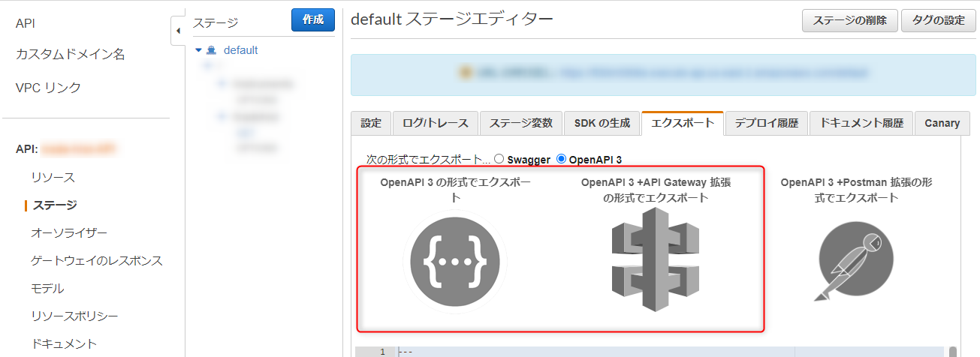
Task: Open オーソライザー section
Action: 69,232
